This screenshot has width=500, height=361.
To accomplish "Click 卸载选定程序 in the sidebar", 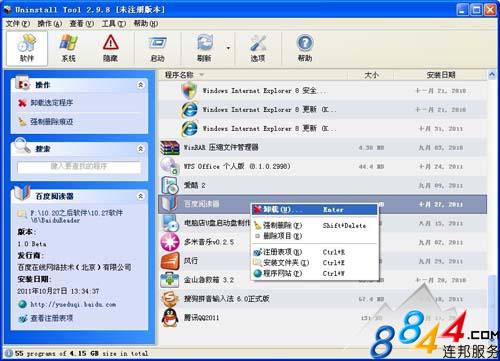I will 51,103.
